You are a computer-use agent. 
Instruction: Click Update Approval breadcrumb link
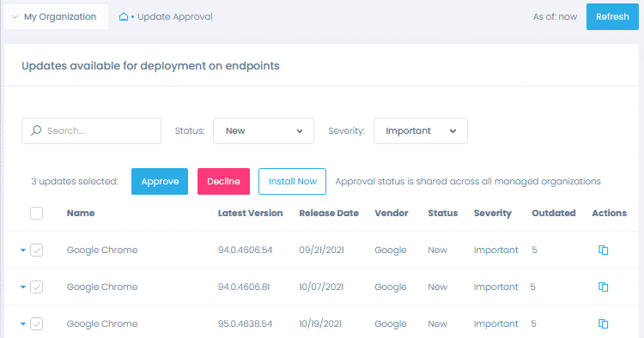175,17
